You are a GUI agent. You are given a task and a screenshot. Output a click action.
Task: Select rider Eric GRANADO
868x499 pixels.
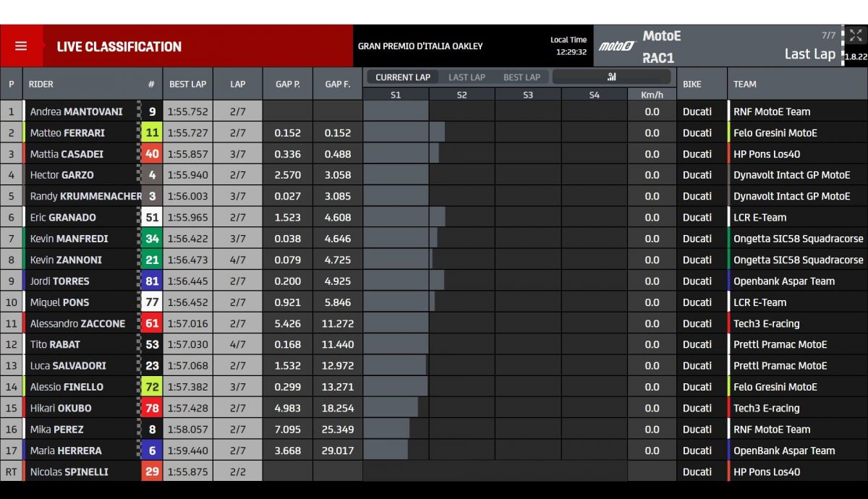tap(63, 217)
